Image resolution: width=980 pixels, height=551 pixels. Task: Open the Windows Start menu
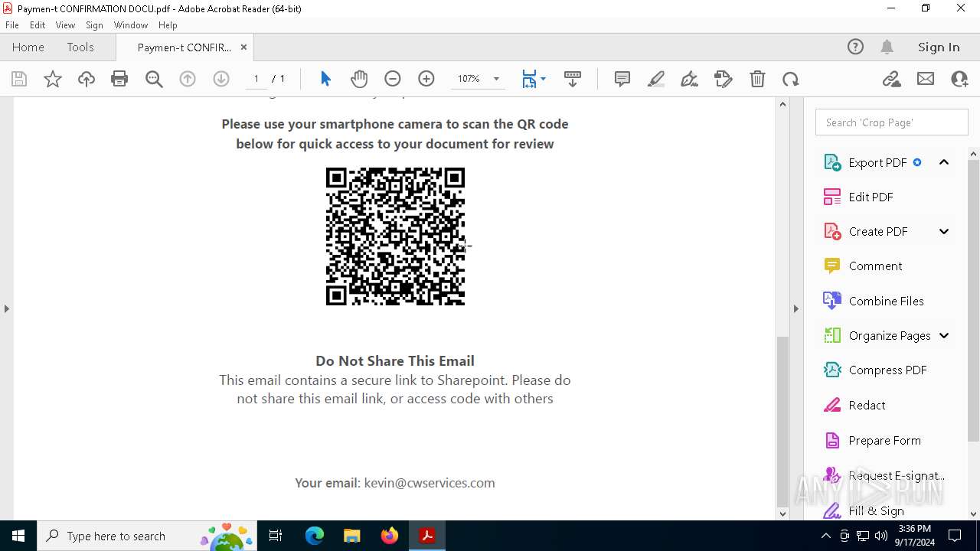[18, 536]
